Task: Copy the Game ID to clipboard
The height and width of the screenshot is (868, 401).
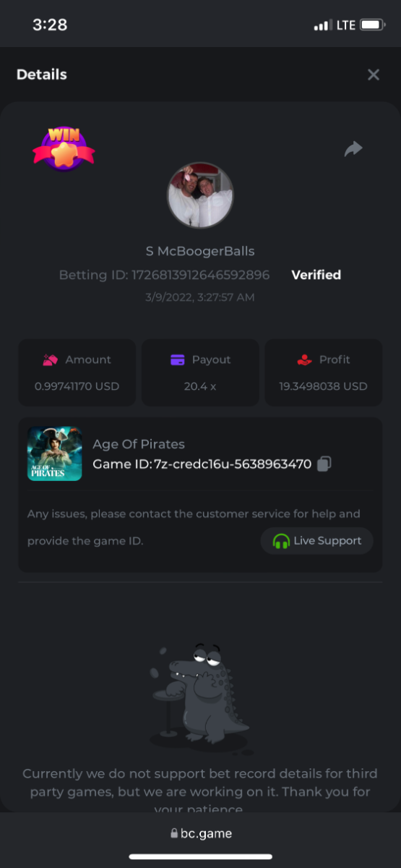Action: click(x=324, y=464)
